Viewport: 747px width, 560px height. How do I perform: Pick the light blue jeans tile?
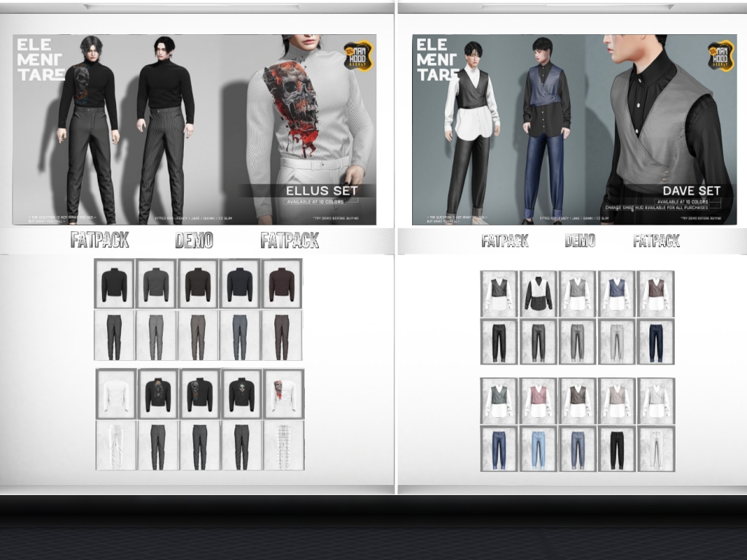coord(538,448)
